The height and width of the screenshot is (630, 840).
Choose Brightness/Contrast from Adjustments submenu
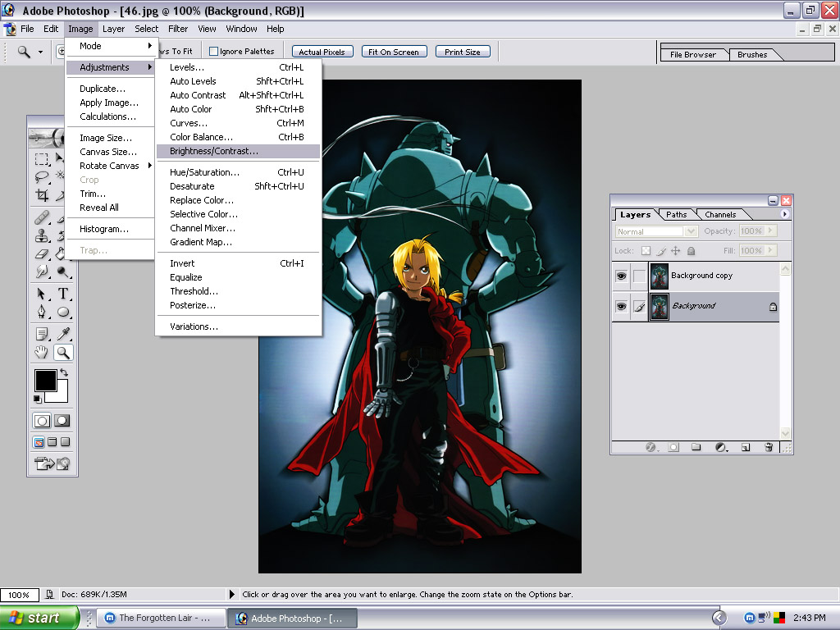coord(239,151)
